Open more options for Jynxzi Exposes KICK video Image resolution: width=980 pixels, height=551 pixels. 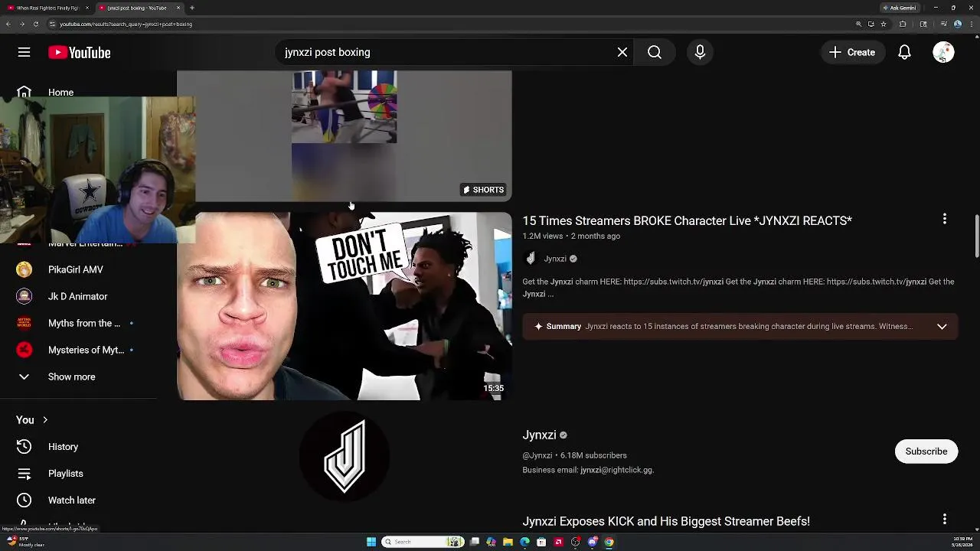pos(945,519)
